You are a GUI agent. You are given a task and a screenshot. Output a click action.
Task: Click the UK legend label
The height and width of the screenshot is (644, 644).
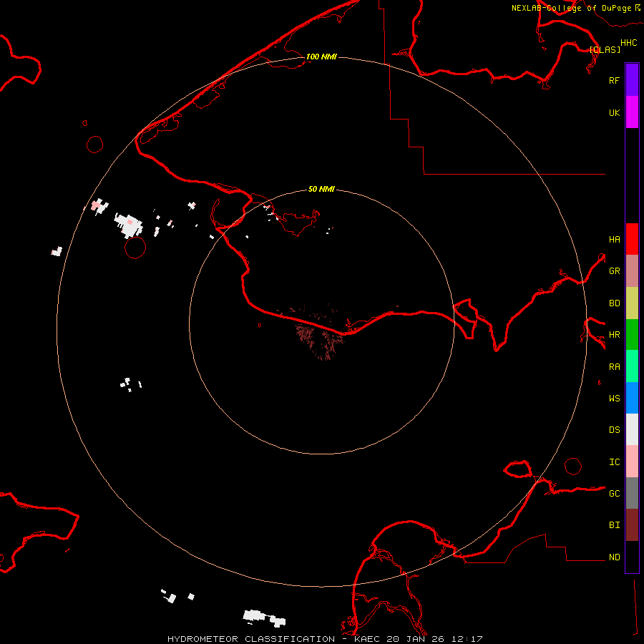point(614,112)
